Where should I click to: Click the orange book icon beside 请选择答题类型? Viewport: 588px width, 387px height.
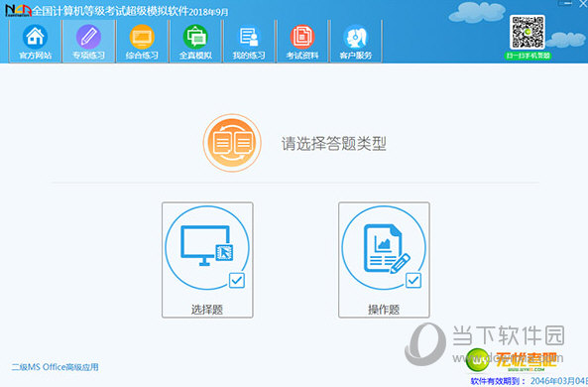[x=232, y=143]
